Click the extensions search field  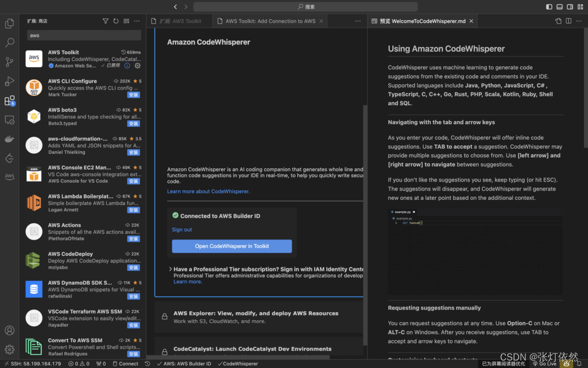click(x=84, y=35)
